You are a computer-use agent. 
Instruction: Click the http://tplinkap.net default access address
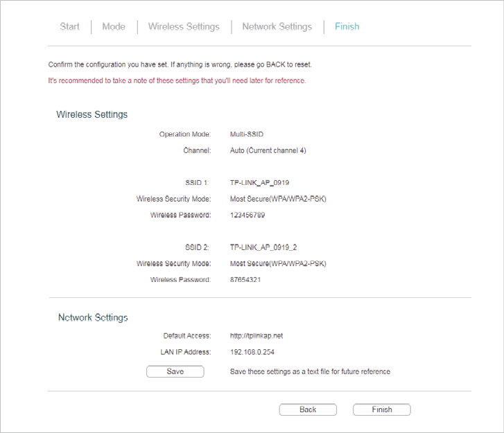click(x=257, y=336)
